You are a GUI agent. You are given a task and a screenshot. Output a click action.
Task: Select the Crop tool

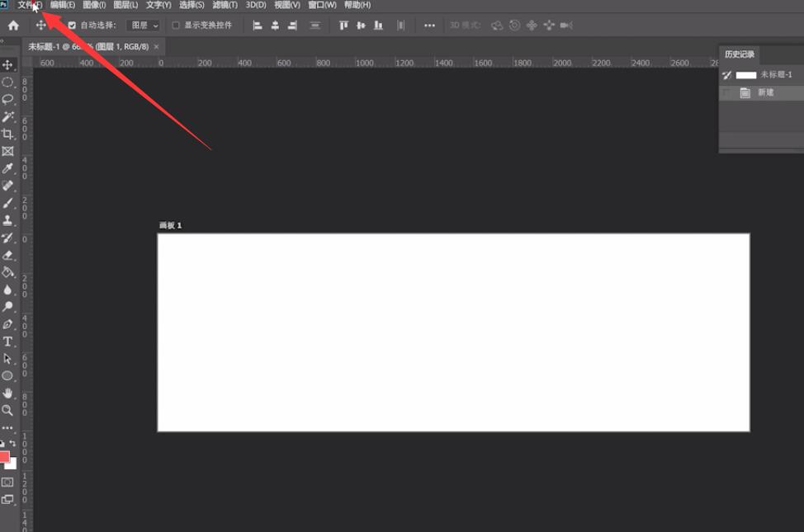[7, 134]
